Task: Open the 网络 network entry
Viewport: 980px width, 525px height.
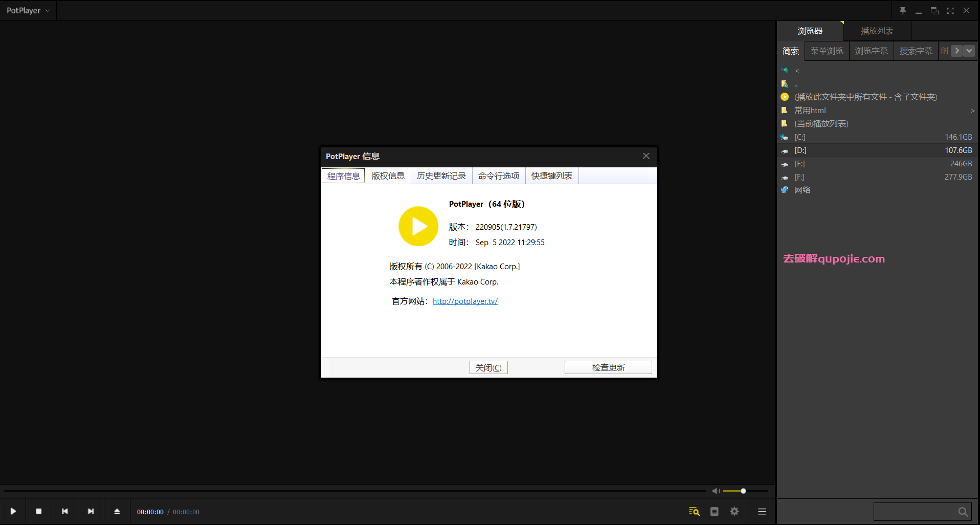Action: [877, 190]
